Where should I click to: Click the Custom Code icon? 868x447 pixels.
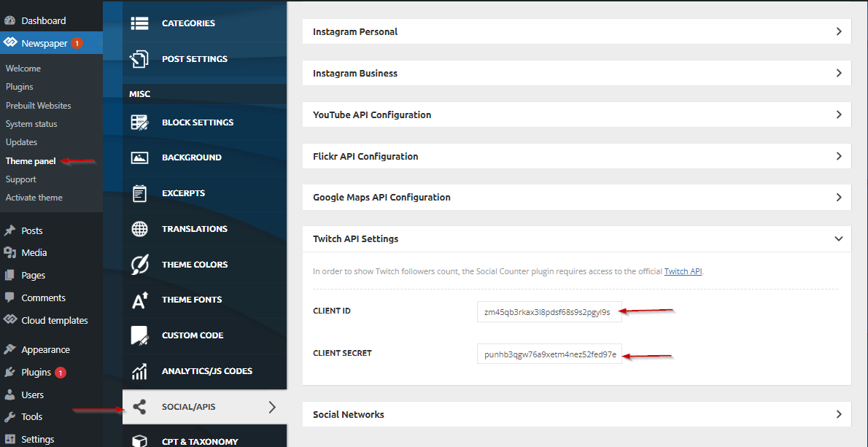[139, 335]
